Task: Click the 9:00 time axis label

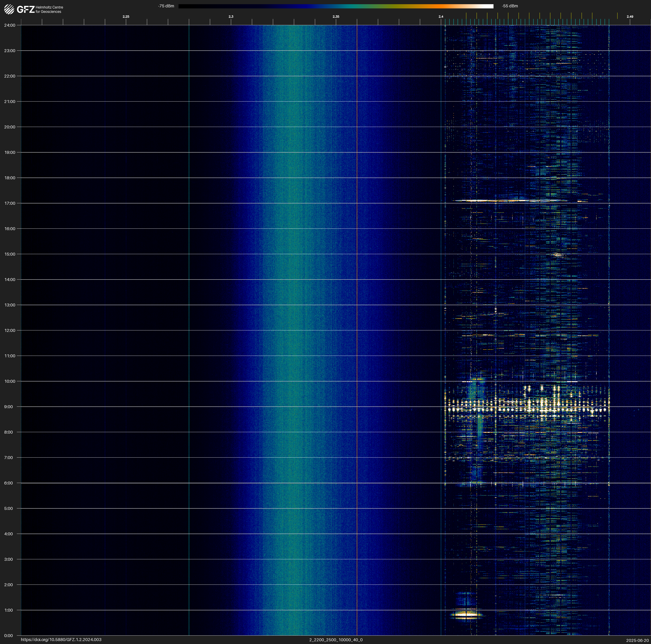Action: tap(9, 407)
